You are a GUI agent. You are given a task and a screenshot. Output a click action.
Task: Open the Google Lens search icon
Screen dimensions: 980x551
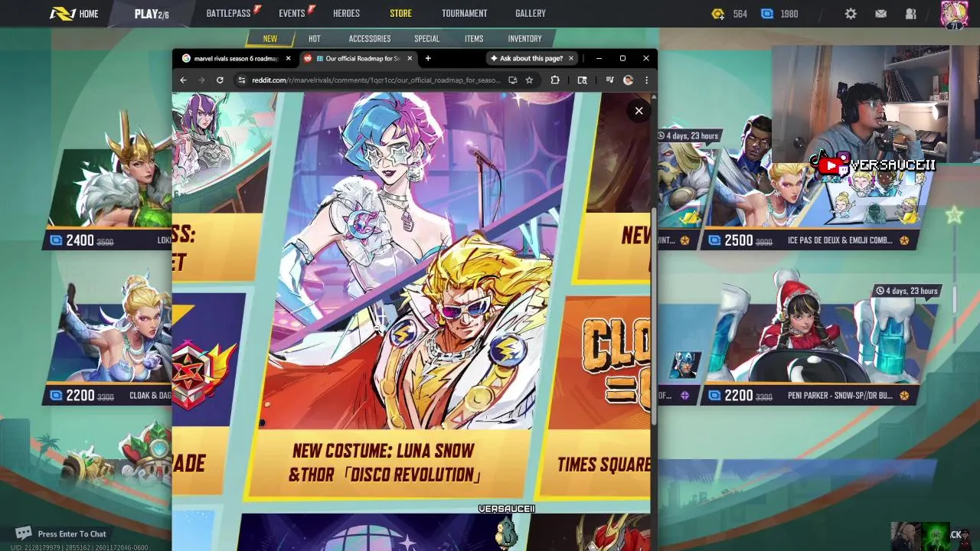pos(582,80)
